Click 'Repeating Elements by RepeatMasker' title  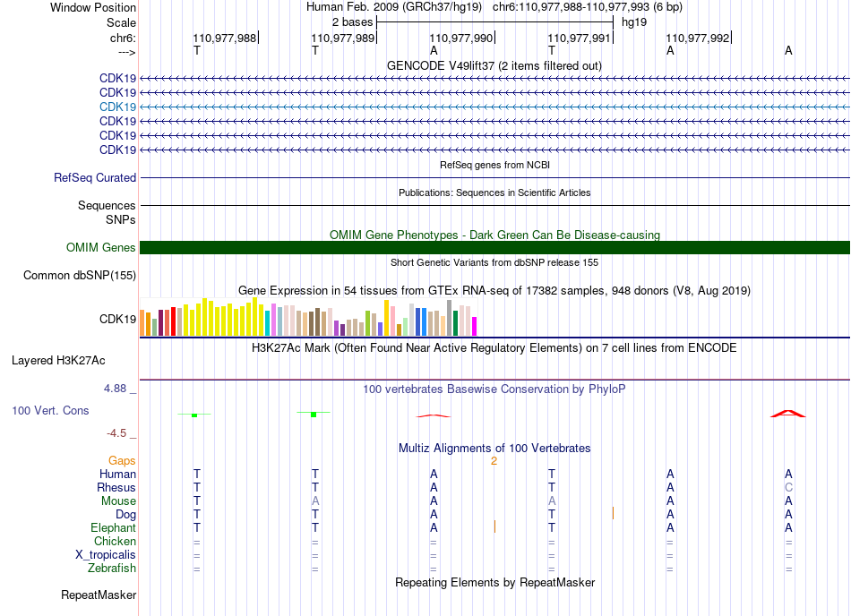pyautogui.click(x=494, y=582)
